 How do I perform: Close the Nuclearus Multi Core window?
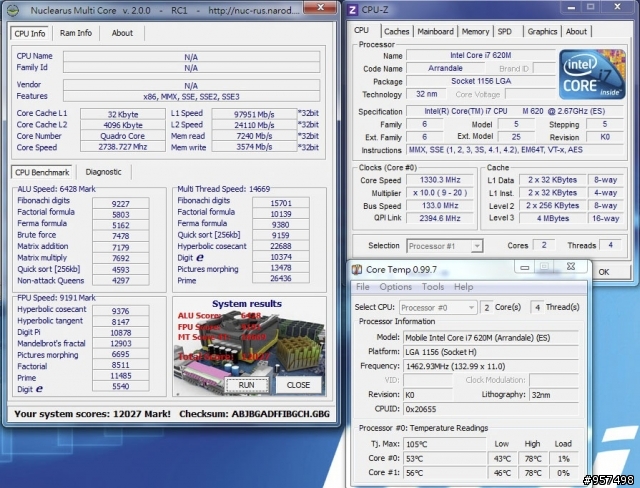(x=321, y=7)
